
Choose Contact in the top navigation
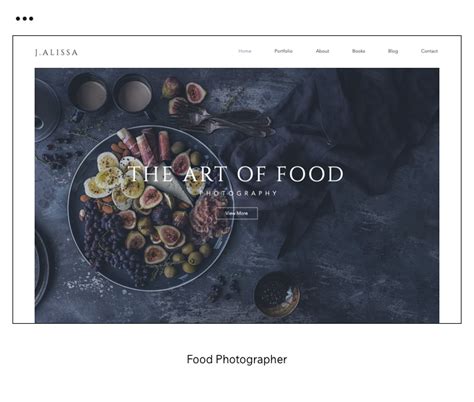click(x=429, y=51)
